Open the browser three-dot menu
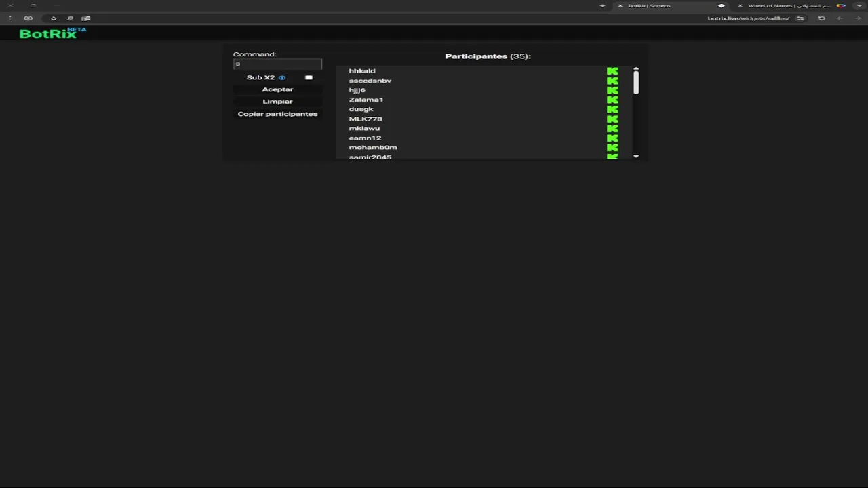The width and height of the screenshot is (868, 488). click(10, 18)
